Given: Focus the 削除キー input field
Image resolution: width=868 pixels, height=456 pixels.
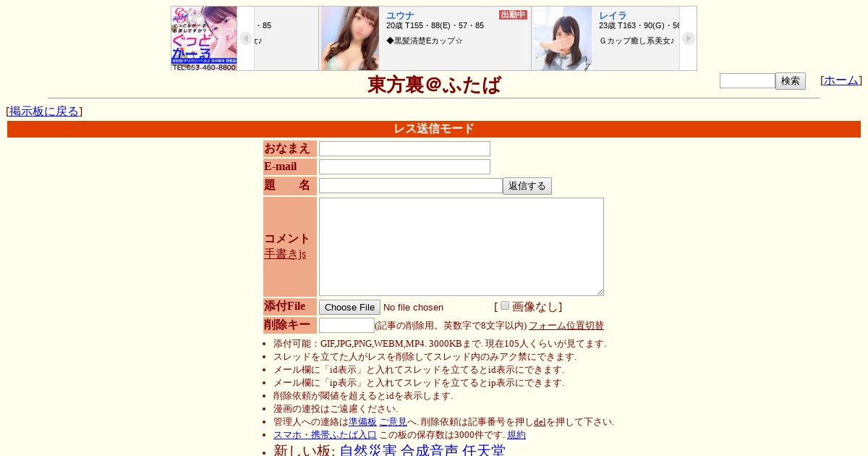Looking at the screenshot, I should (346, 325).
